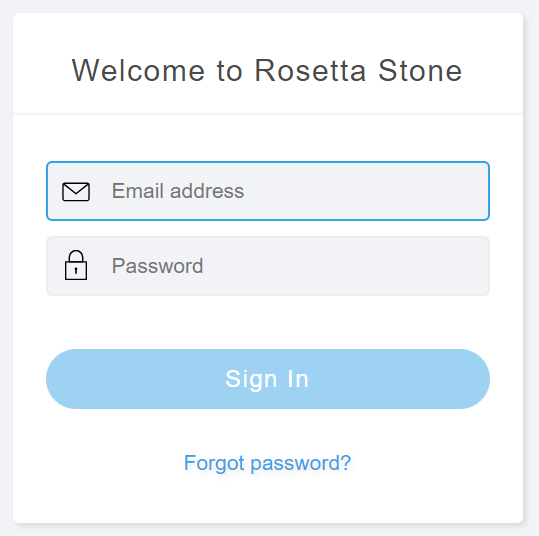Click the word Forgot in the link
This screenshot has height=536, width=539.
click(214, 463)
